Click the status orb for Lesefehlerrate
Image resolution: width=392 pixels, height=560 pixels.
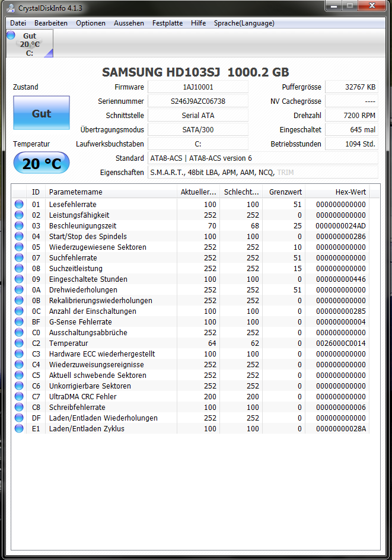[x=19, y=204]
